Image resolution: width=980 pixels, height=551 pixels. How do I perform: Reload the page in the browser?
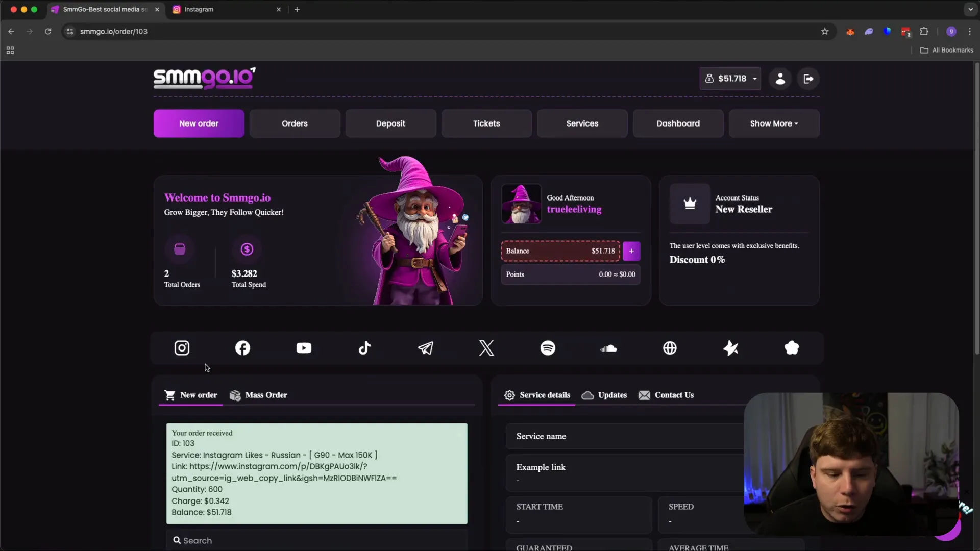tap(48, 32)
